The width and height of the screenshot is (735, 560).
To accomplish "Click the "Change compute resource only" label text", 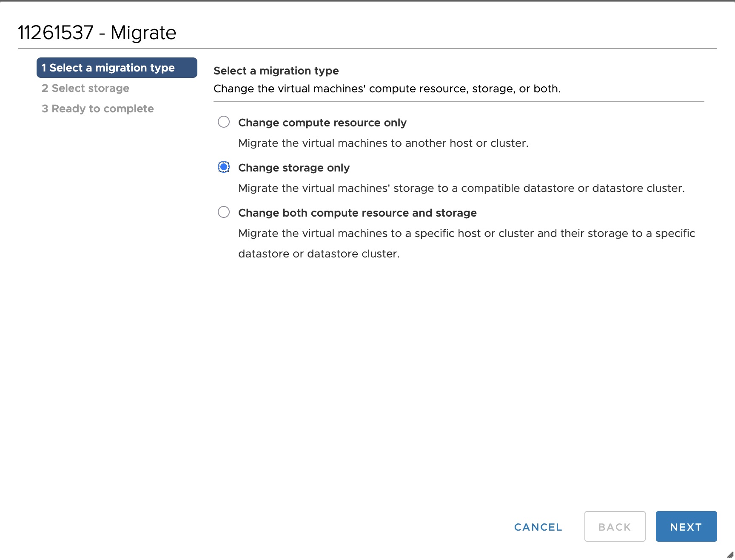I will click(322, 123).
